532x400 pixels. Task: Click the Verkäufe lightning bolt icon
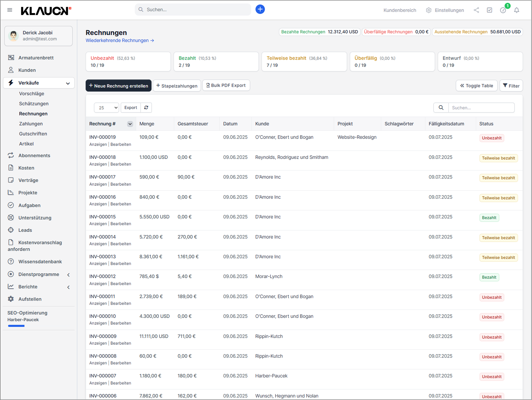[11, 83]
